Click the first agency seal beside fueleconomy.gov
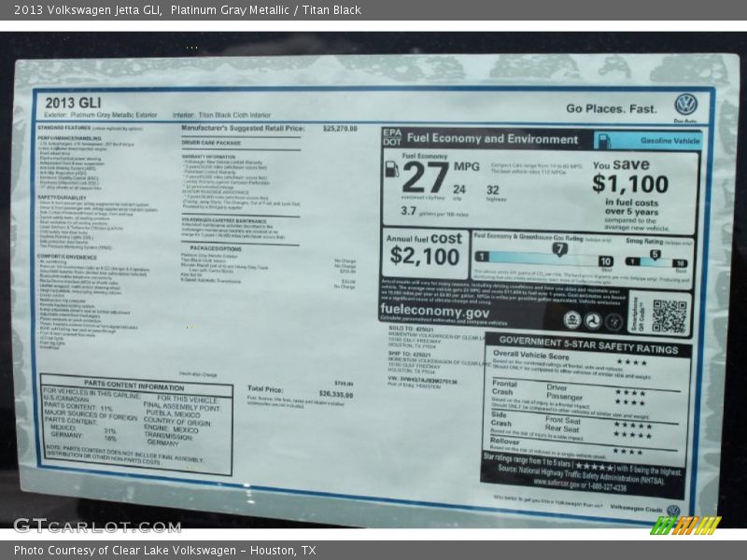This screenshot has height=560, width=747. point(571,320)
